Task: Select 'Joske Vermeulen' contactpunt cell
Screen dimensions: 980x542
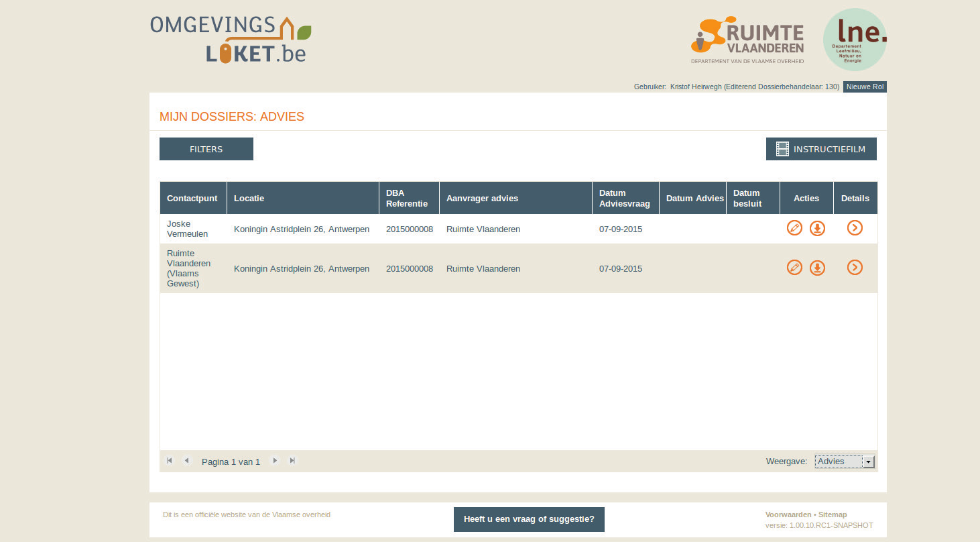Action: [x=193, y=229]
